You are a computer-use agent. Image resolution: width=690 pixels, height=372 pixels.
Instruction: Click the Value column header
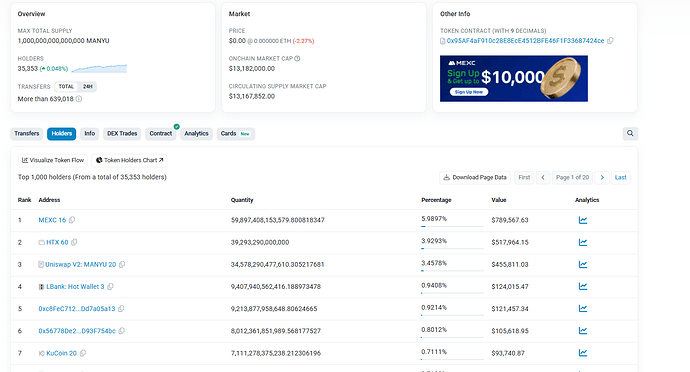[499, 200]
